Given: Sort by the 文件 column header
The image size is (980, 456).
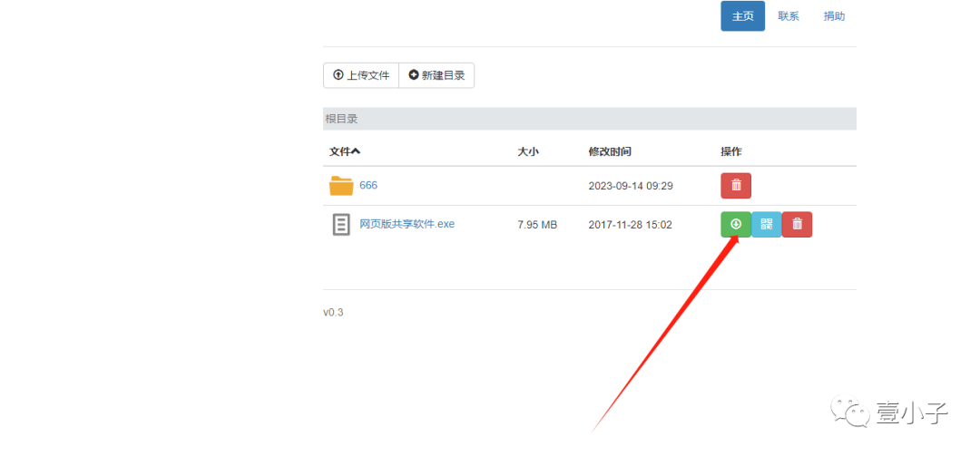Looking at the screenshot, I should tap(345, 151).
